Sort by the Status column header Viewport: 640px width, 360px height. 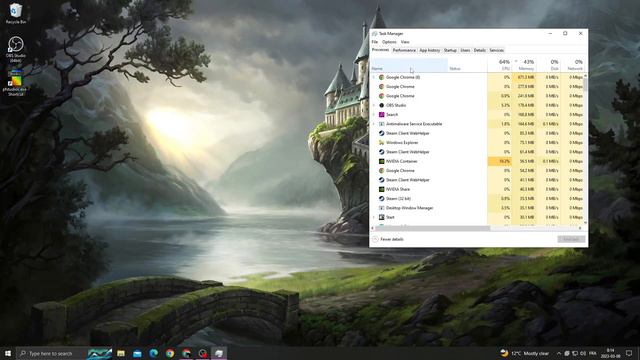(x=467, y=65)
